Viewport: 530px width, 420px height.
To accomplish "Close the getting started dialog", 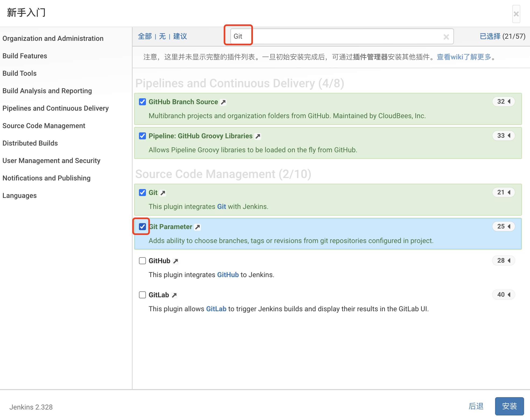I will point(516,14).
